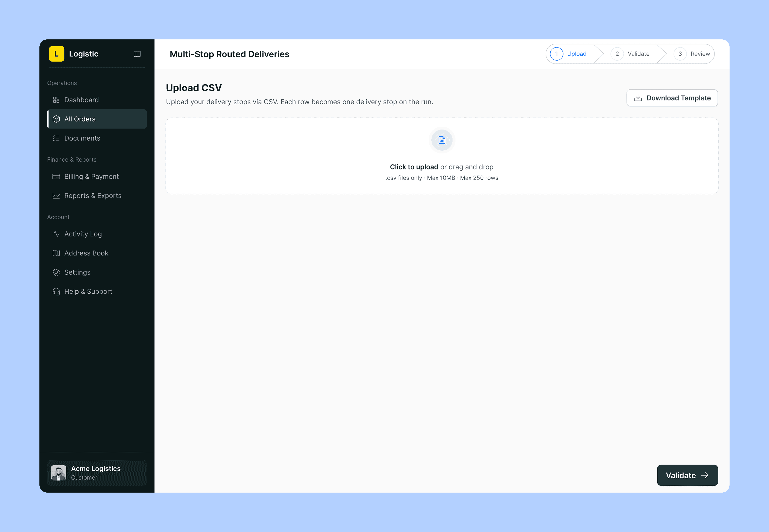The image size is (769, 532).
Task: Open the Documents section
Action: point(97,138)
